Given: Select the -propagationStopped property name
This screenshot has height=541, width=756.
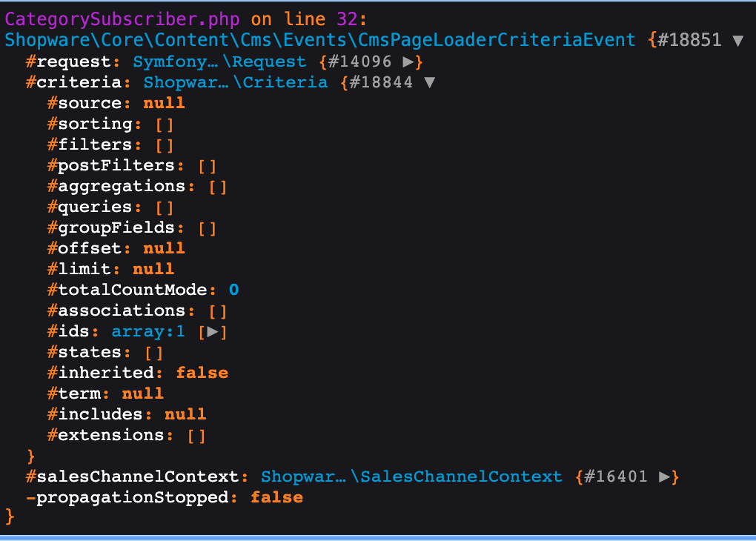Looking at the screenshot, I should tap(127, 497).
